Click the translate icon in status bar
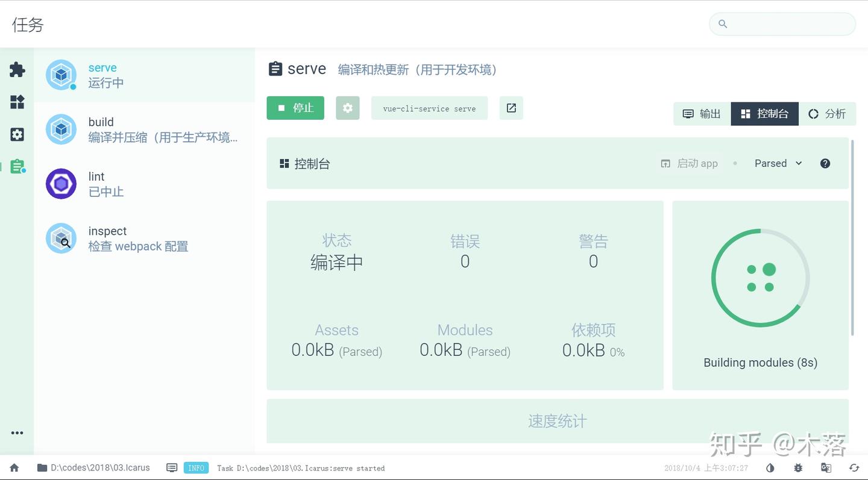 tap(826, 468)
